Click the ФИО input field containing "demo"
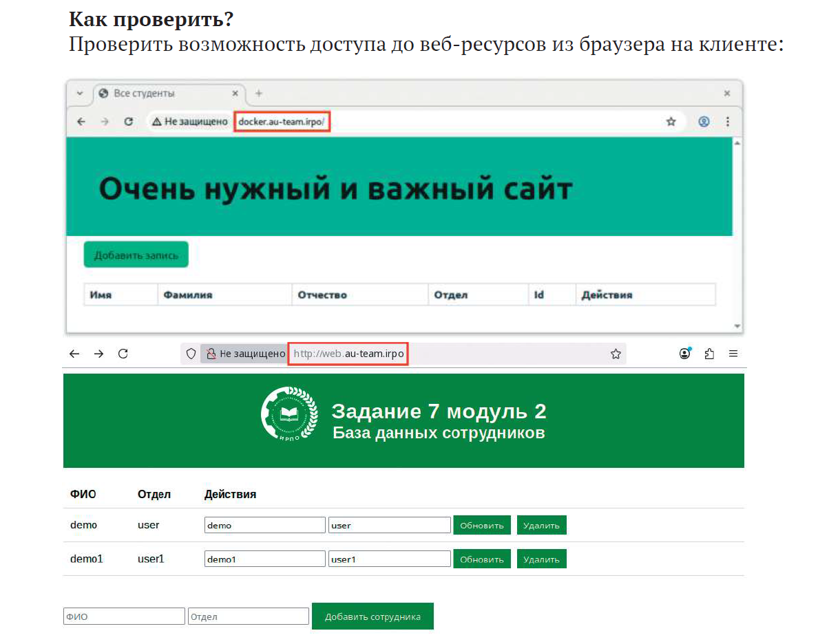Image resolution: width=829 pixels, height=644 pixels. tap(265, 525)
